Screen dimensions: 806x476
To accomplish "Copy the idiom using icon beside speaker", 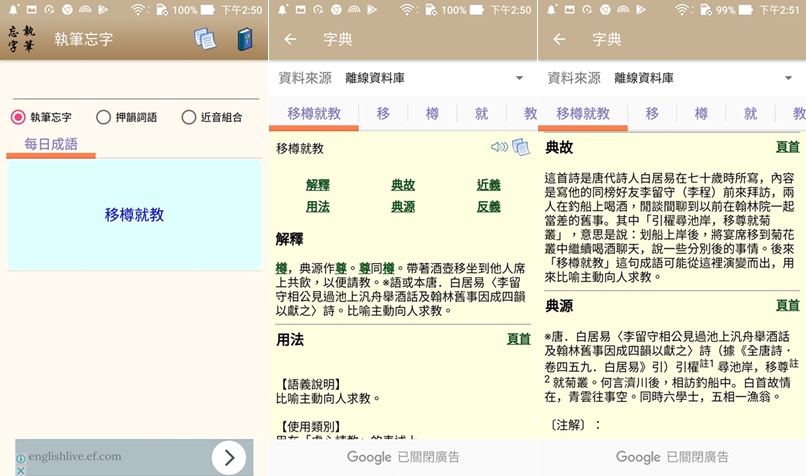I will (520, 148).
